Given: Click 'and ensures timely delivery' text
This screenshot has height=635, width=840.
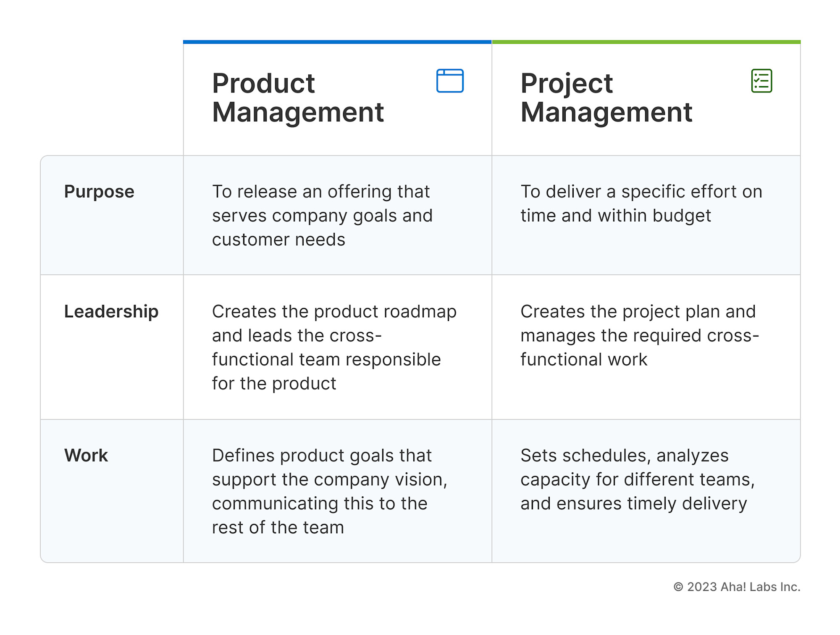Looking at the screenshot, I should [x=634, y=503].
